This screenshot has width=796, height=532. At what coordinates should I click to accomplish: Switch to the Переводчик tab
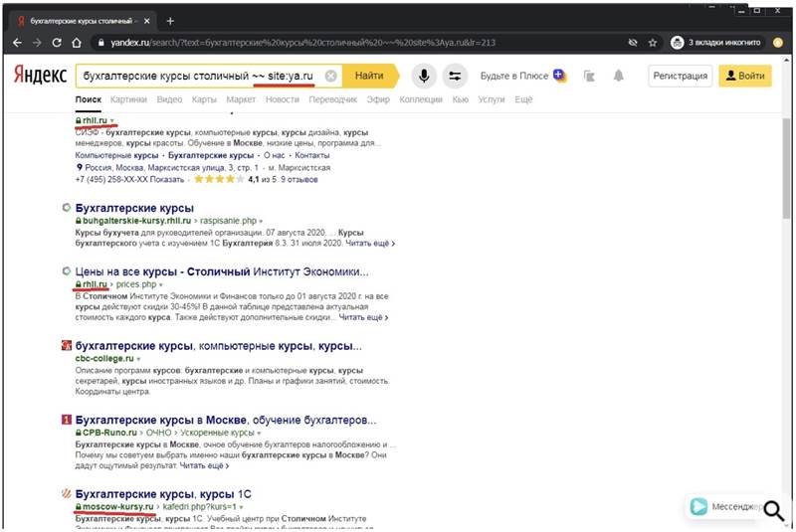point(333,99)
